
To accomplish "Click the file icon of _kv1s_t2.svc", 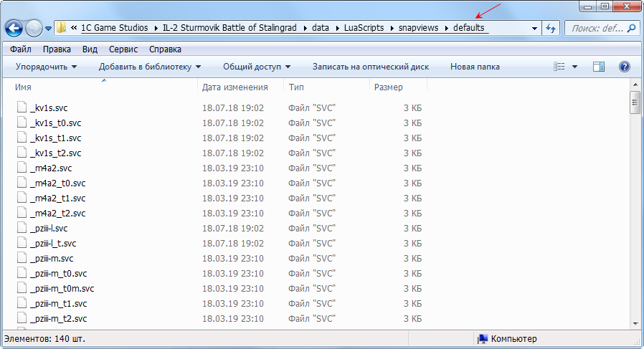I will [22, 153].
